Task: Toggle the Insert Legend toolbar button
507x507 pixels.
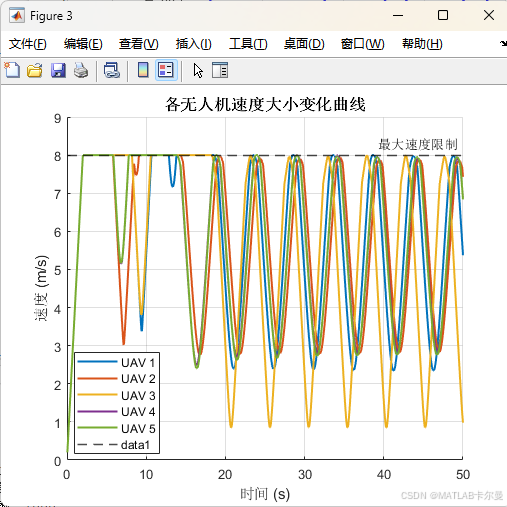Action: coord(166,70)
